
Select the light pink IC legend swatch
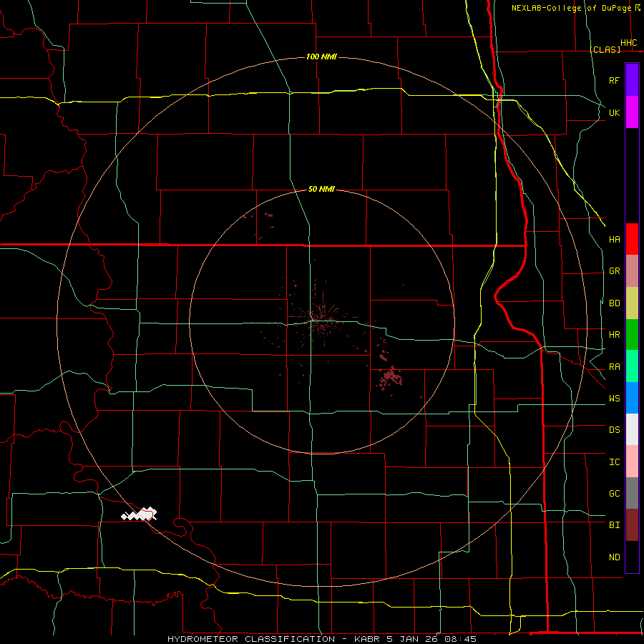tap(632, 462)
